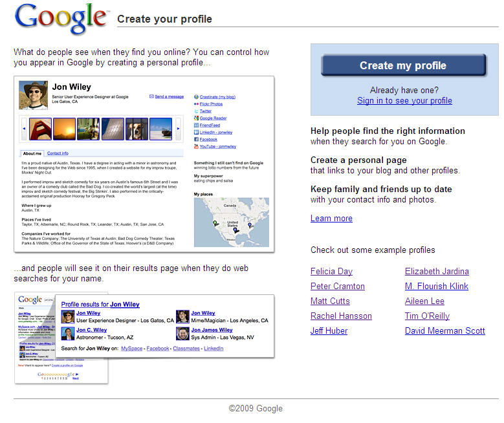This screenshot has height=423, width=504.
Task: Click the Send a message link
Action: pos(169,96)
